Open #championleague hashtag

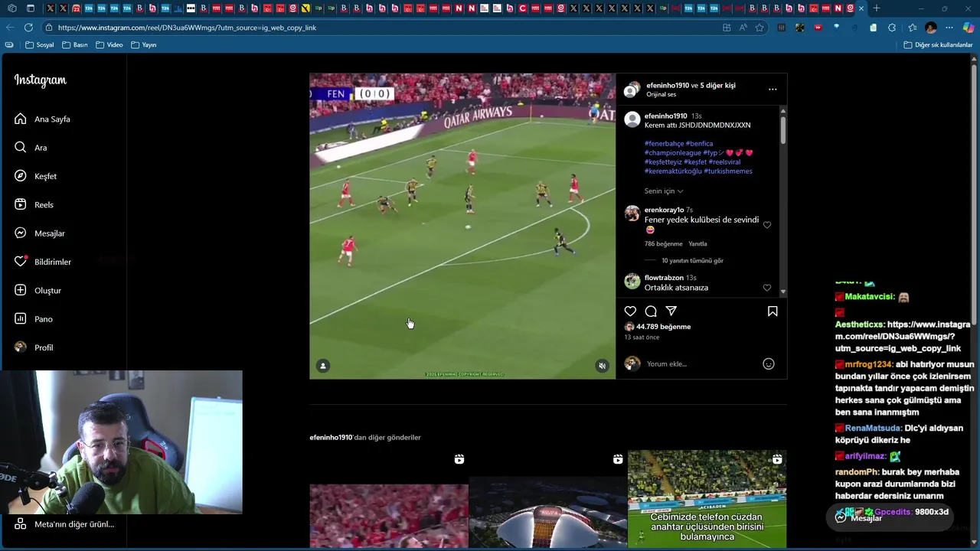pos(672,153)
